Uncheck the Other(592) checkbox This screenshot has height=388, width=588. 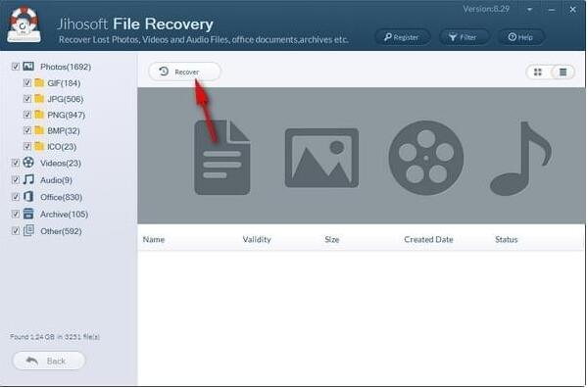point(16,230)
